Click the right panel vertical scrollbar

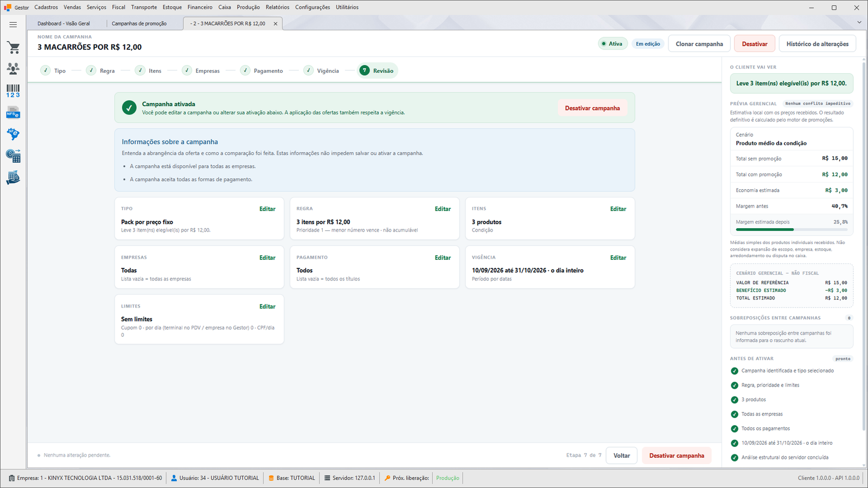[864, 247]
